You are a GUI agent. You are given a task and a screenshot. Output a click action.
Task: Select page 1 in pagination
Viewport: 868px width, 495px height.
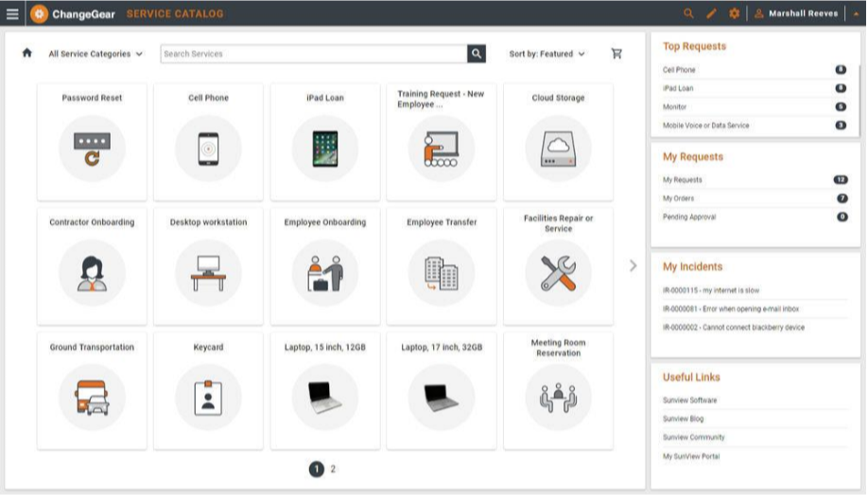pyautogui.click(x=317, y=468)
